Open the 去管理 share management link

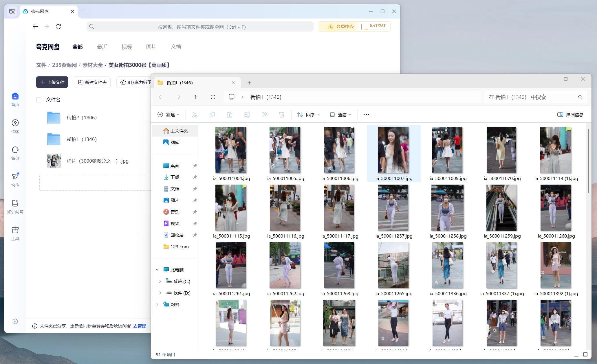139,326
